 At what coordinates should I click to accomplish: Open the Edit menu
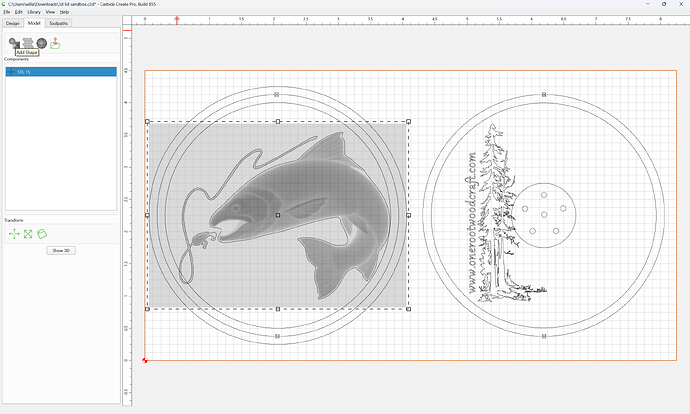[18, 12]
